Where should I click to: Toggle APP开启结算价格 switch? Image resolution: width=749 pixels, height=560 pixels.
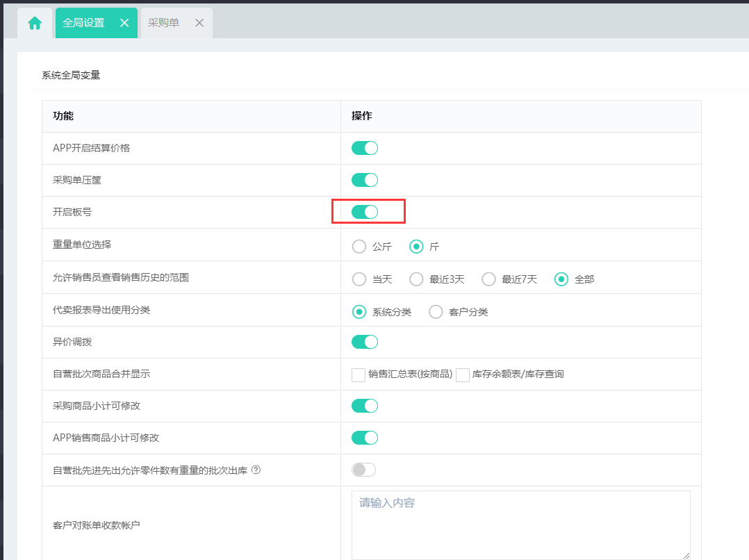(x=365, y=148)
